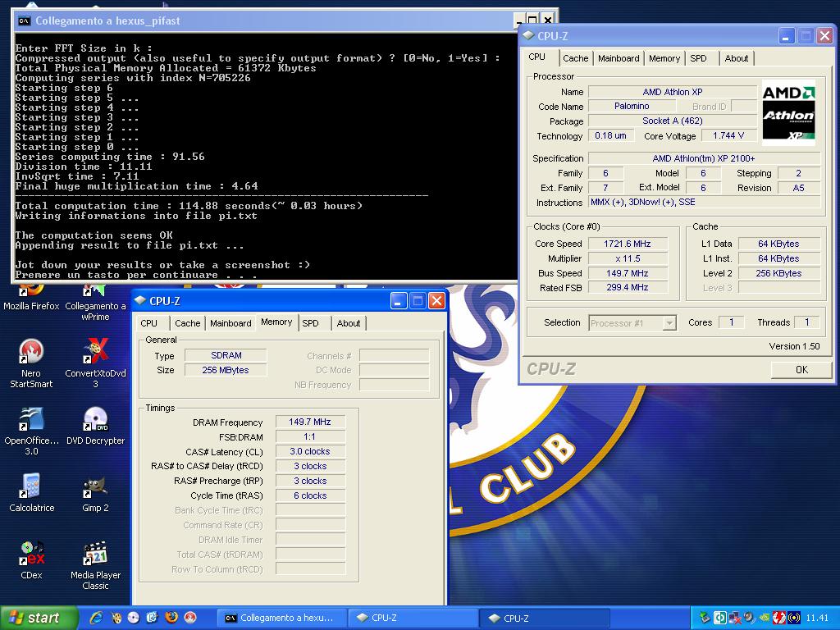Screen dimensions: 840x630
Task: Select the Collegamento a wPrime desktop label
Action: (x=95, y=311)
